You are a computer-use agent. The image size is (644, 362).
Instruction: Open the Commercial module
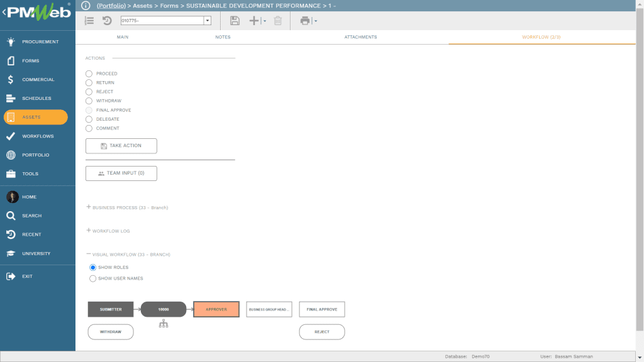(x=37, y=80)
